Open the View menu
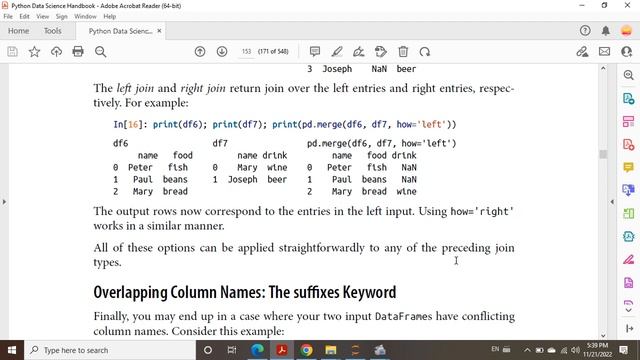The image size is (640, 360). point(42,16)
